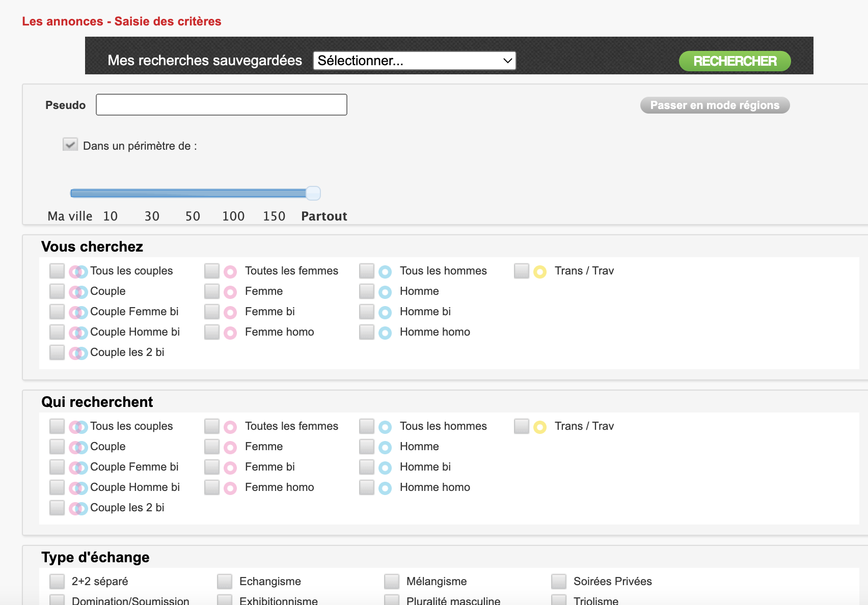Click pink ring icon beside 'Femme homo' under Qui recherchent

point(230,488)
